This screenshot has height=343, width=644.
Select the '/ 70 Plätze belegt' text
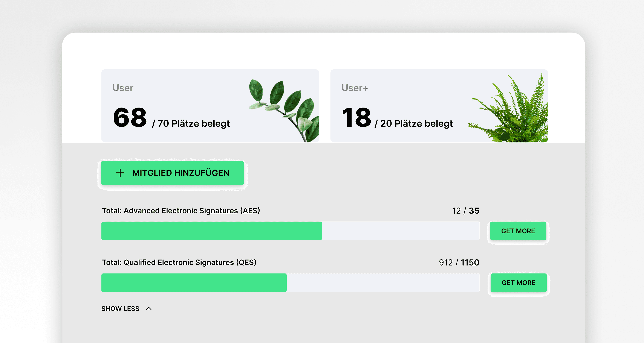point(191,124)
